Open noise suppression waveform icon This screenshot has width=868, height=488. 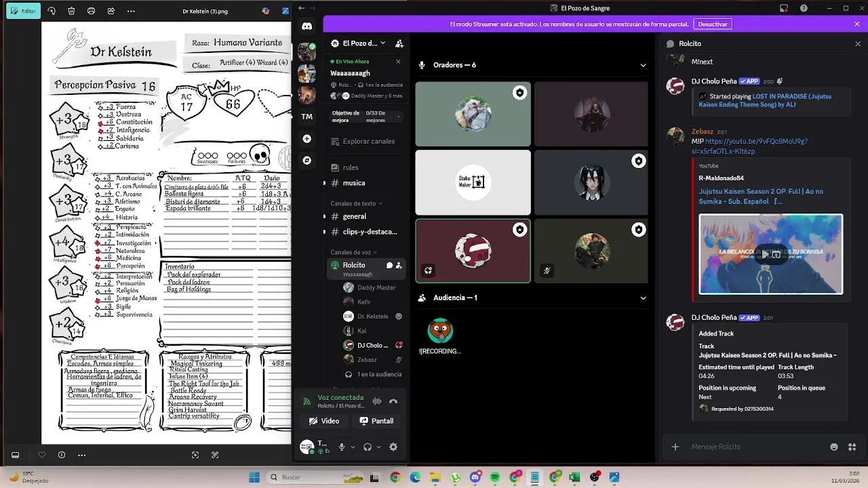coord(377,401)
